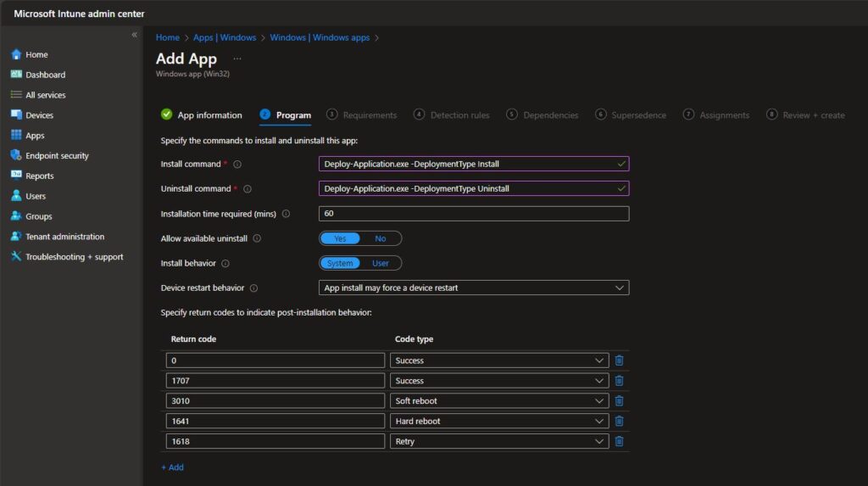The image size is (868, 486).
Task: Open Code type dropdown for code 3010
Action: coord(499,400)
